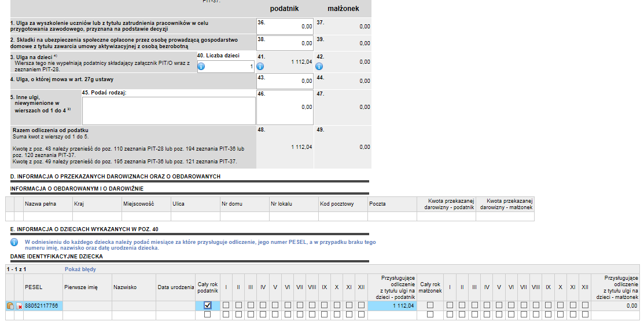
Task: Check Cały rok podatnik in the empty child row
Action: (x=207, y=315)
